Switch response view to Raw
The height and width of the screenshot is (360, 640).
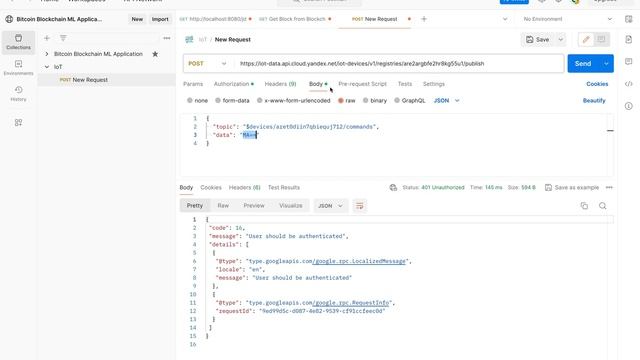click(223, 206)
